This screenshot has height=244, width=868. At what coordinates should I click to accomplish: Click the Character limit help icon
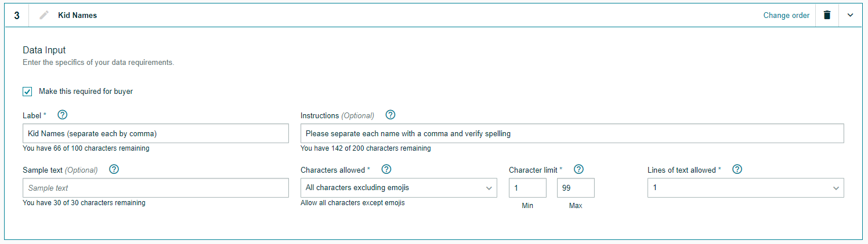tap(578, 169)
